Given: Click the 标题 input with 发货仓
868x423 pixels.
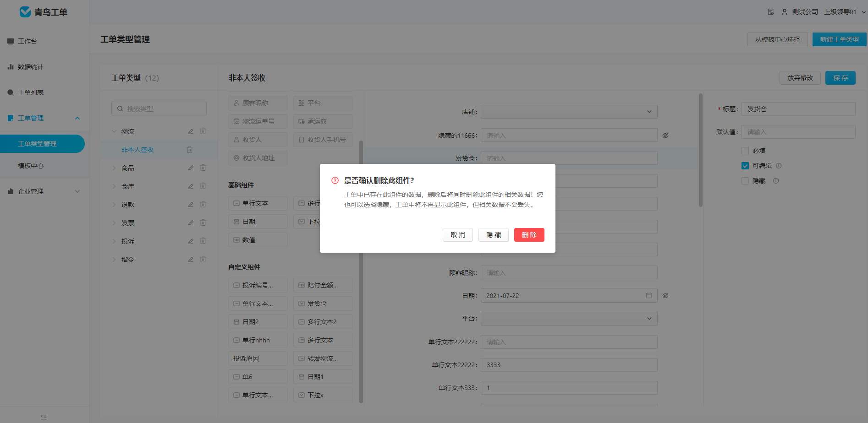Looking at the screenshot, I should pos(798,109).
